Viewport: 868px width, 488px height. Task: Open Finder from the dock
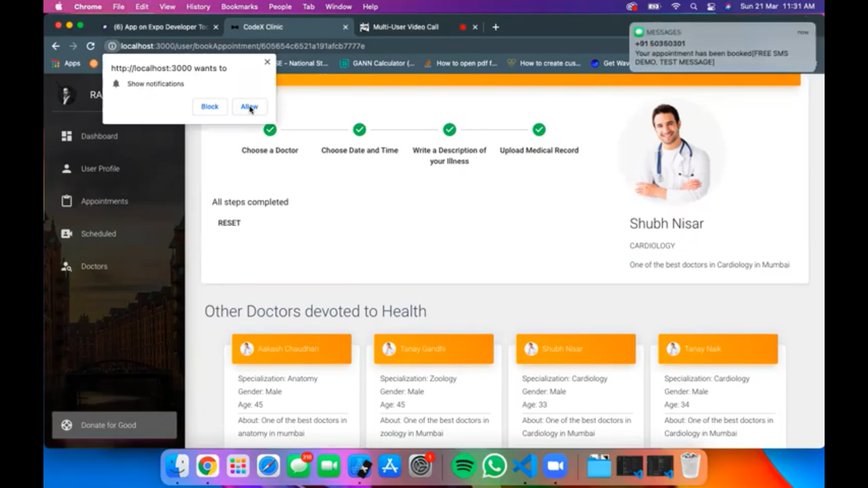pyautogui.click(x=177, y=466)
